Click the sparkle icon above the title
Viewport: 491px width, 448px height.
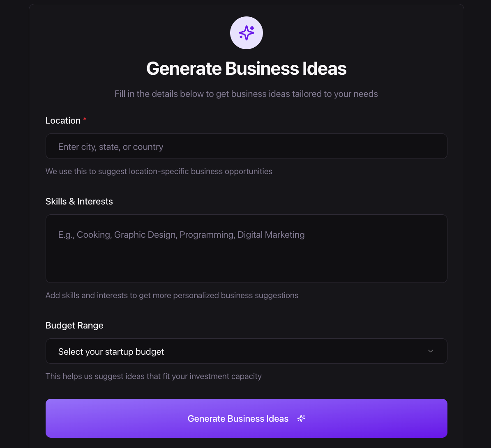(246, 32)
